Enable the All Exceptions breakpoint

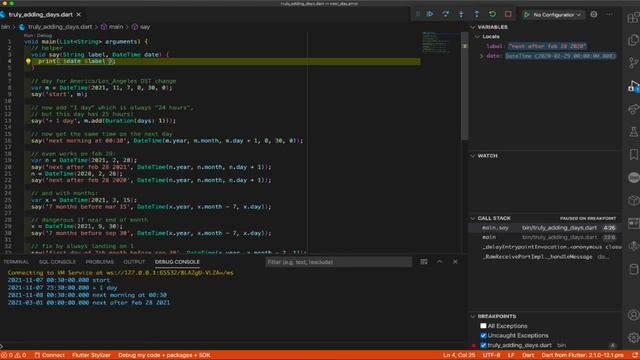coord(483,326)
